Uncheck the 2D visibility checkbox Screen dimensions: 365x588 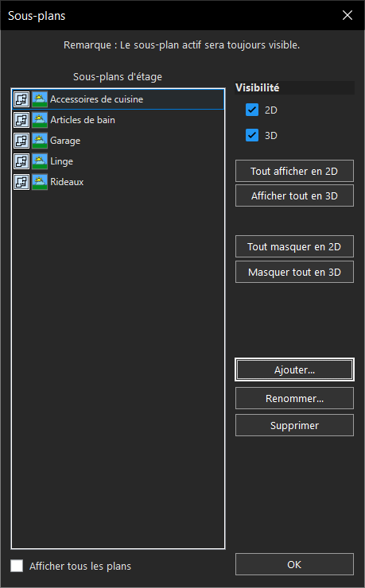click(252, 110)
